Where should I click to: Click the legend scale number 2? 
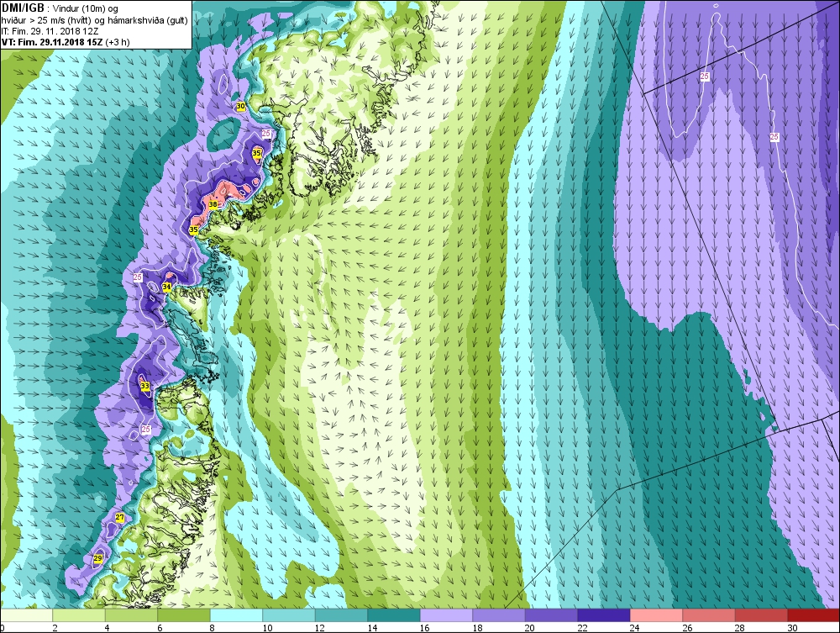click(55, 628)
